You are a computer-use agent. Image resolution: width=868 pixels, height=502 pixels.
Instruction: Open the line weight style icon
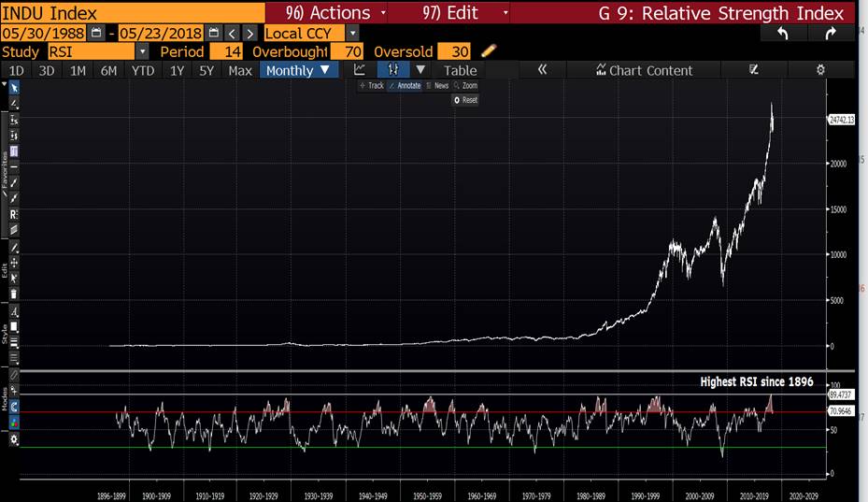[x=14, y=342]
